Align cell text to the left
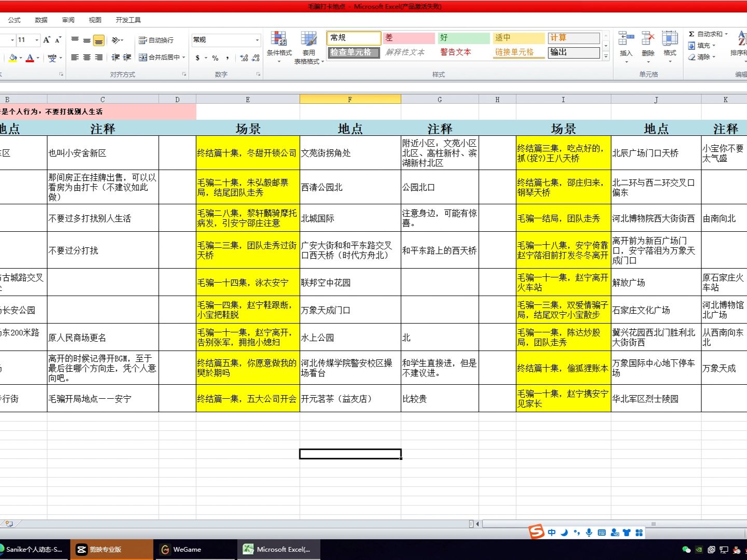This screenshot has height=560, width=747. click(x=75, y=57)
